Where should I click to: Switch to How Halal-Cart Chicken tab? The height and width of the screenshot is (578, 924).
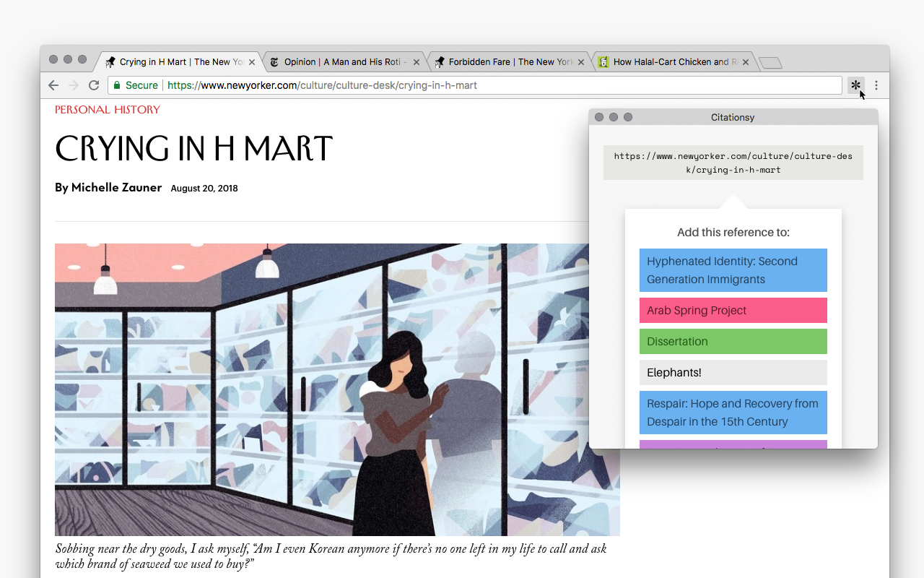(671, 62)
